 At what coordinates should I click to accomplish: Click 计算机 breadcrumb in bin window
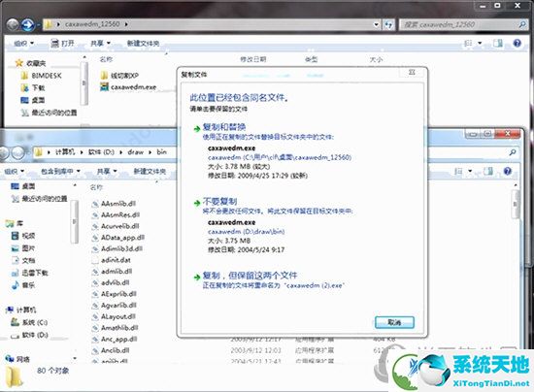(x=65, y=151)
